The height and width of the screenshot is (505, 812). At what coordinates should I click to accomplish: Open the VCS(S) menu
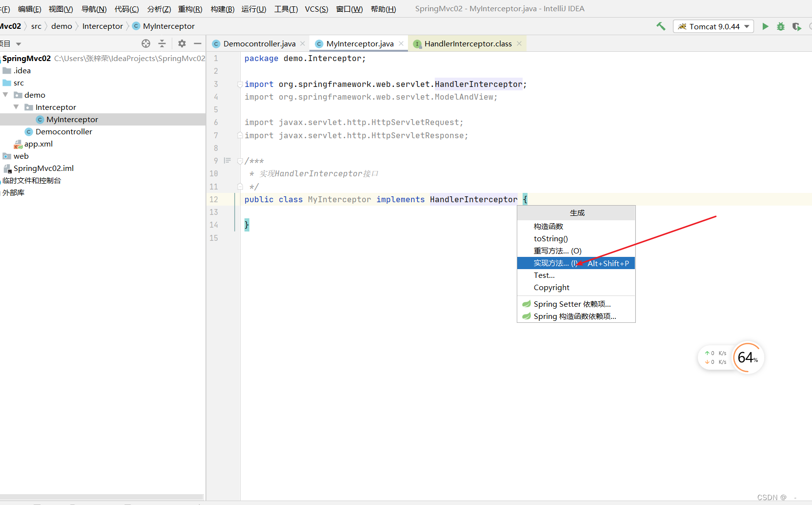click(x=317, y=9)
